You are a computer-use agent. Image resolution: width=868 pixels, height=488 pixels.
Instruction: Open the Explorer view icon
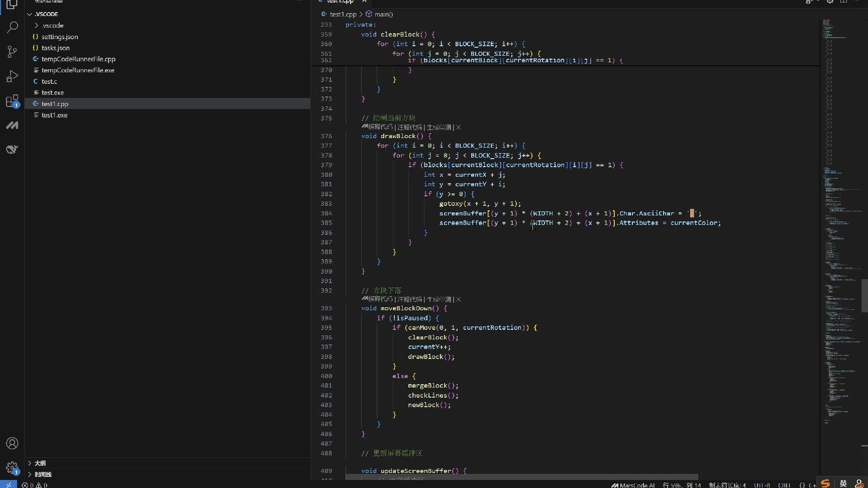12,5
